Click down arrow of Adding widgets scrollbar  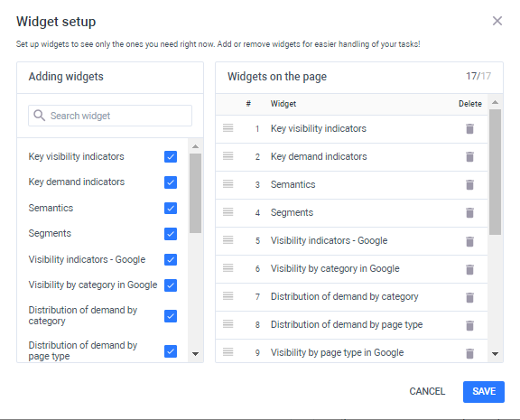pyautogui.click(x=195, y=354)
